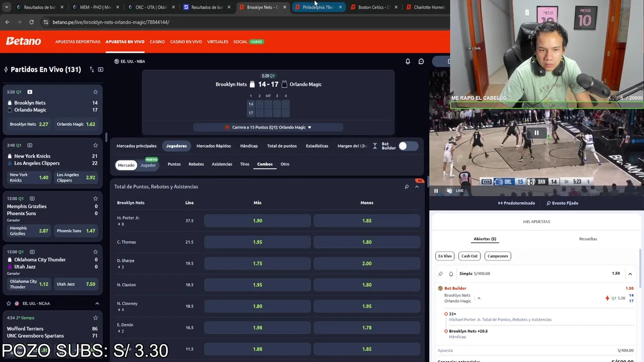Open the Casino en Vivo menu
The image size is (644, 362).
point(186,42)
